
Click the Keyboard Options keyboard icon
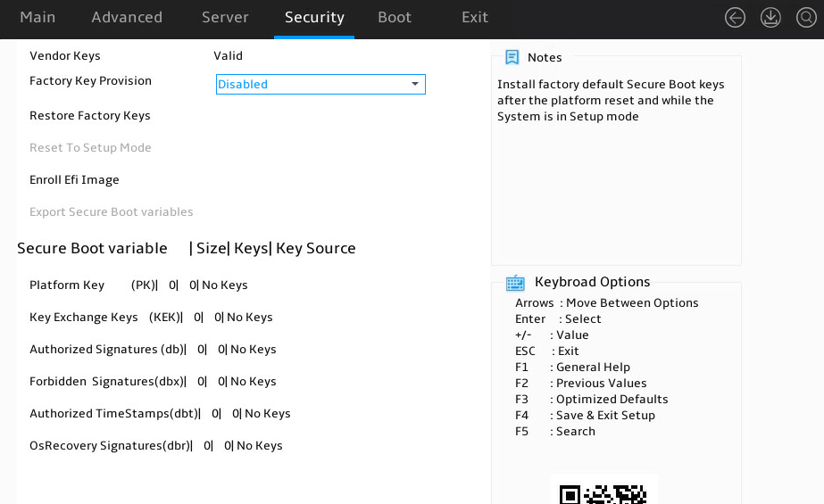[x=515, y=283]
